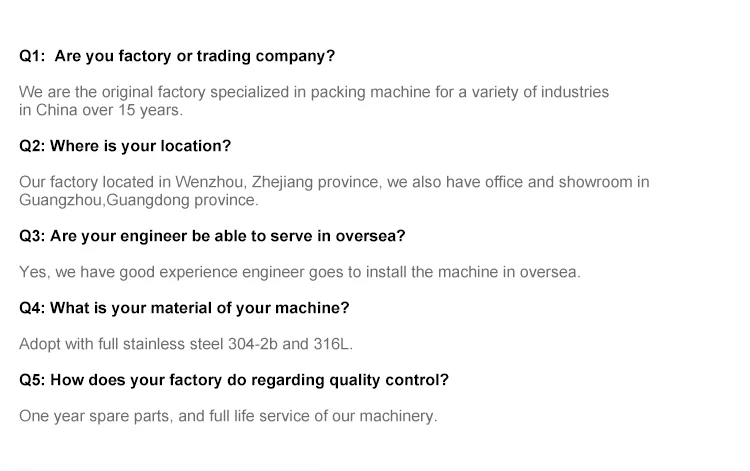
Task: Click the answer line starting "We are the original factory"
Action: (314, 92)
